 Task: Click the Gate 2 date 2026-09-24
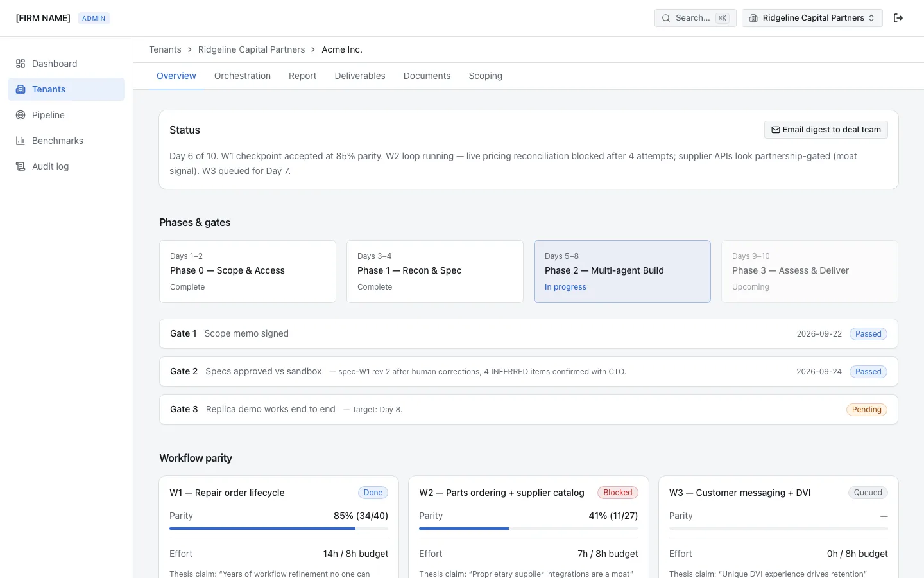(819, 372)
